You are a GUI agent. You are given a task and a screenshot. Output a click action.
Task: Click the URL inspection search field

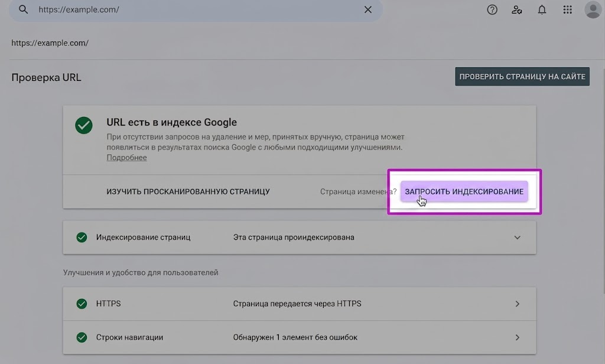click(196, 9)
